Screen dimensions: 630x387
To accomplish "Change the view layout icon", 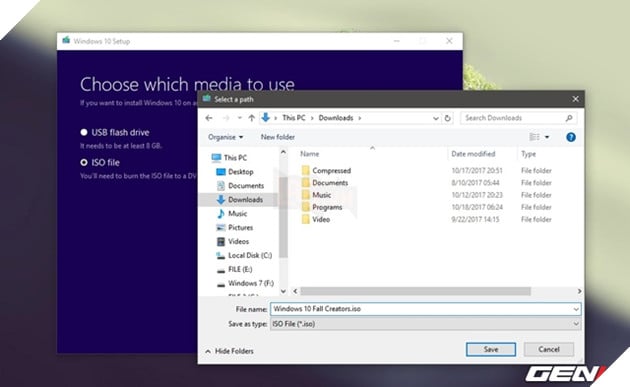I will (x=534, y=137).
